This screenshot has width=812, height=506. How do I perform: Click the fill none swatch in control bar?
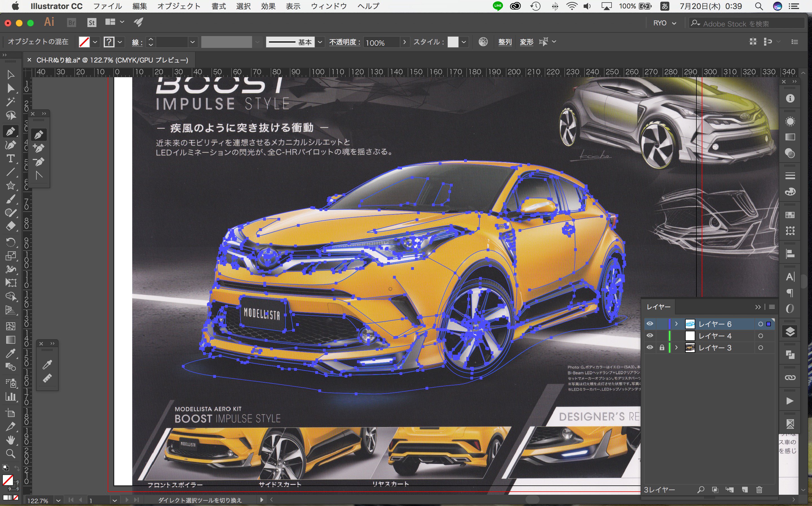84,42
